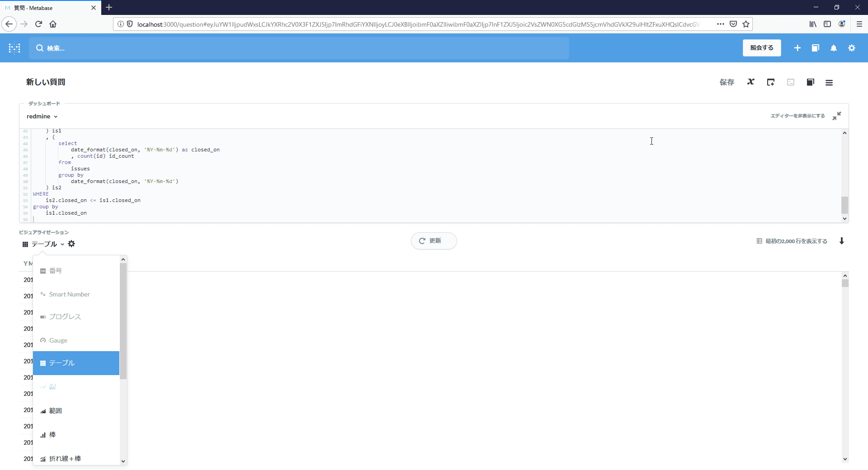Click the tracking protection shield icon
This screenshot has width=868, height=470.
130,24
